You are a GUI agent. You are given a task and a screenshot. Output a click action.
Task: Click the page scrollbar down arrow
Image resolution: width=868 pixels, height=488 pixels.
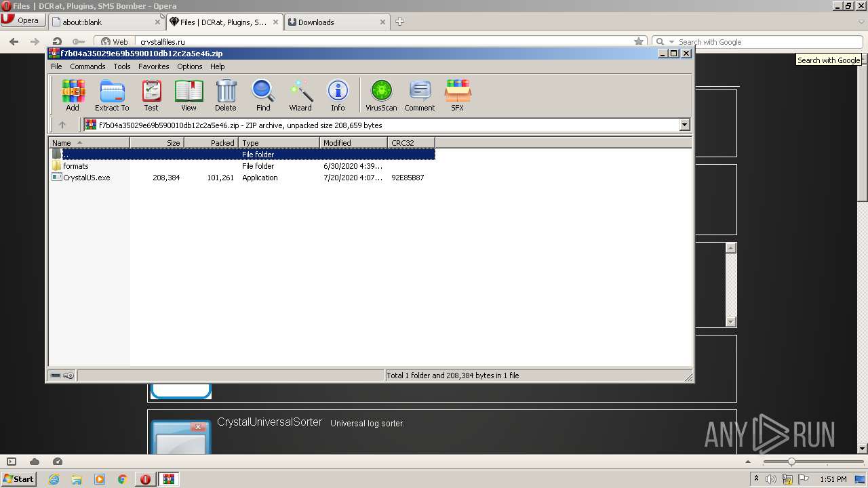[863, 448]
